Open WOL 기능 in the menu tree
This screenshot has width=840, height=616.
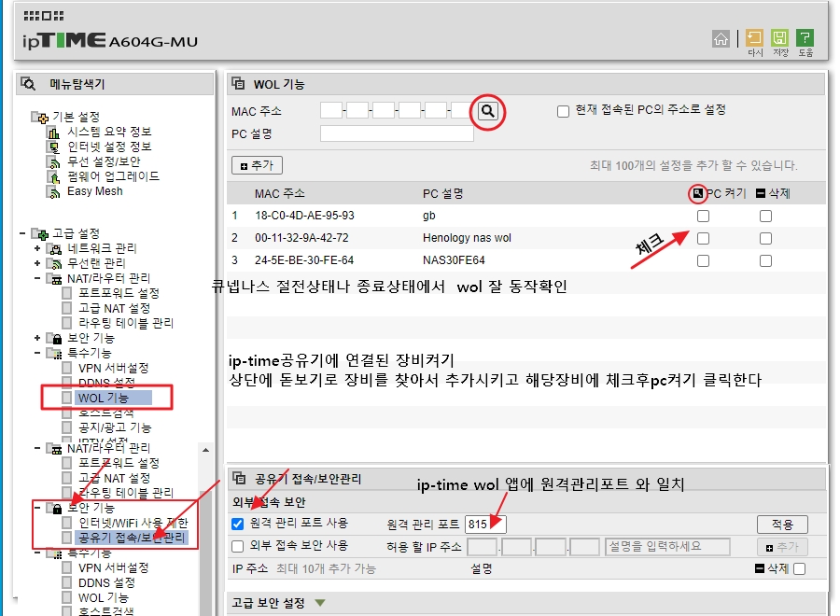(103, 398)
